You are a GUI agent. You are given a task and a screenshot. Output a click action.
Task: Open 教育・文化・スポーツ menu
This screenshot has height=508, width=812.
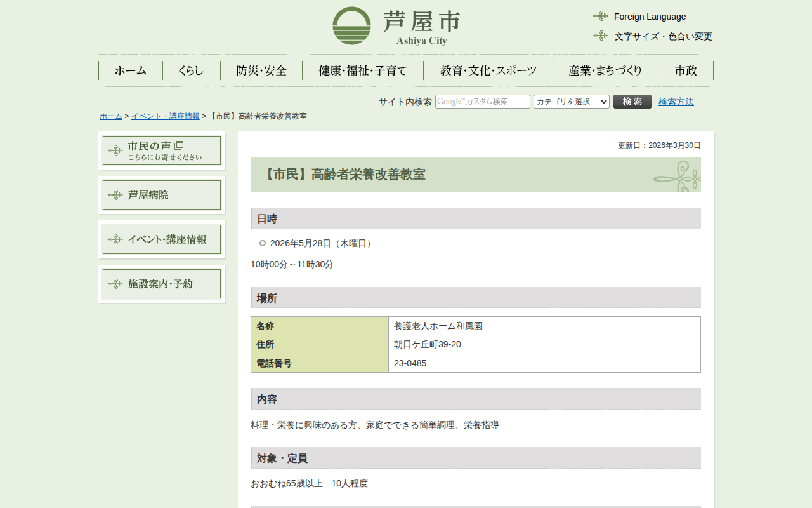pyautogui.click(x=488, y=70)
